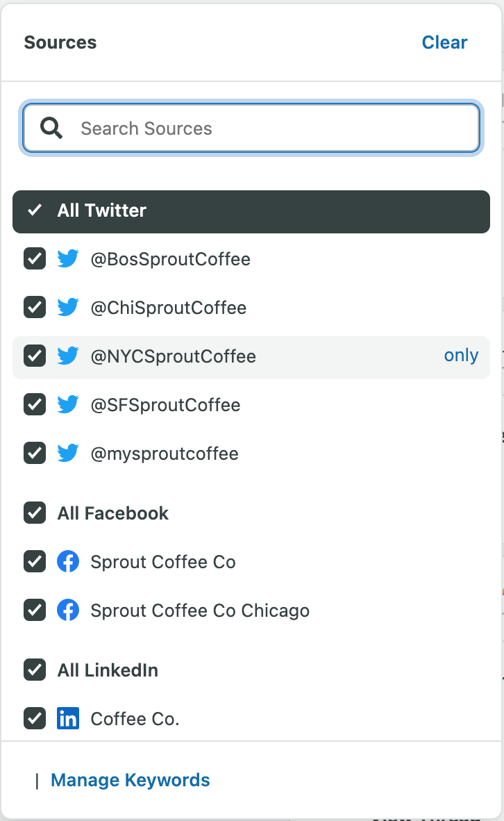
Task: Open the Manage Keywords link
Action: pyautogui.click(x=131, y=780)
